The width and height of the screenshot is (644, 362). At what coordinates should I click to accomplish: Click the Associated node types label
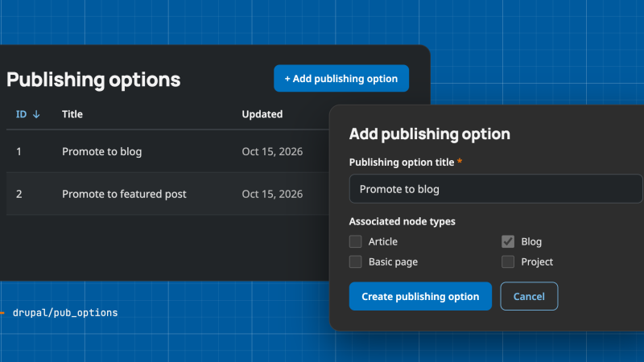402,221
